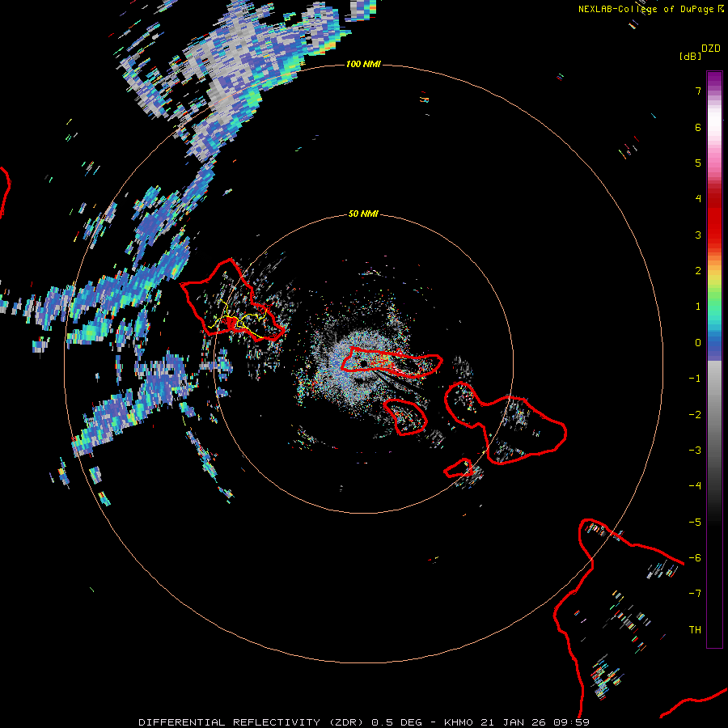Image resolution: width=728 pixels, height=728 pixels.
Task: Click the [dB] units label
Action: coord(690,57)
